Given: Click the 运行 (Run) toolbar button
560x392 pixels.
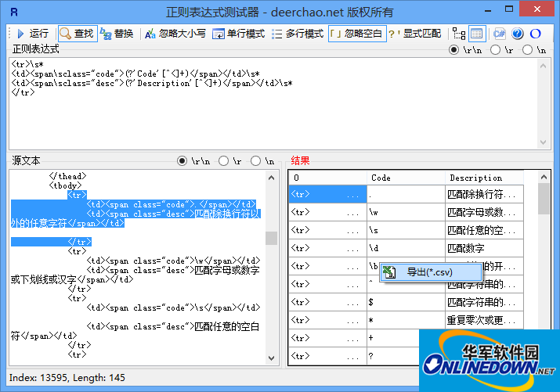Looking at the screenshot, I should 33,34.
